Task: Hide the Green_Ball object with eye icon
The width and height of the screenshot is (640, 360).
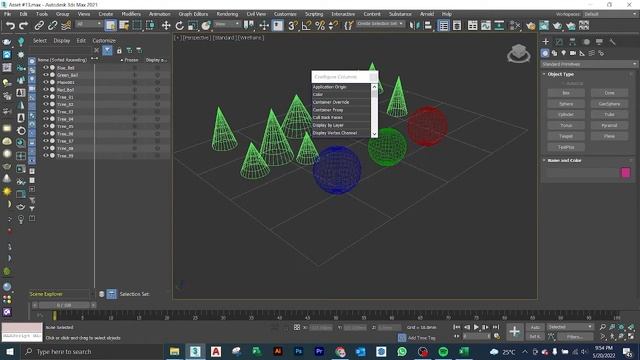Action: click(x=46, y=75)
